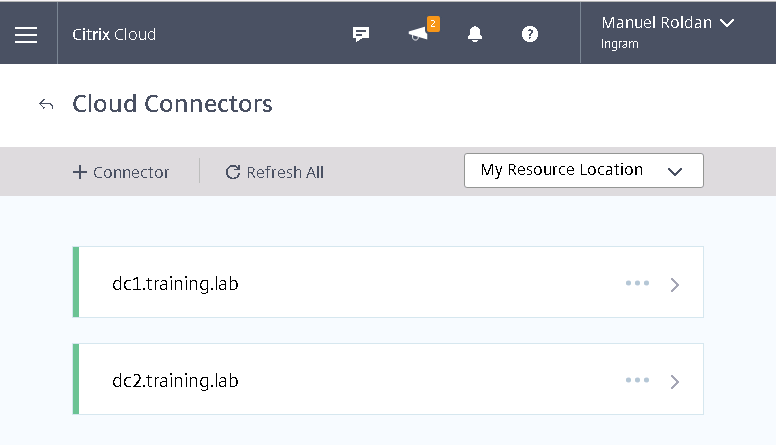Click the Connector button label

[x=131, y=172]
